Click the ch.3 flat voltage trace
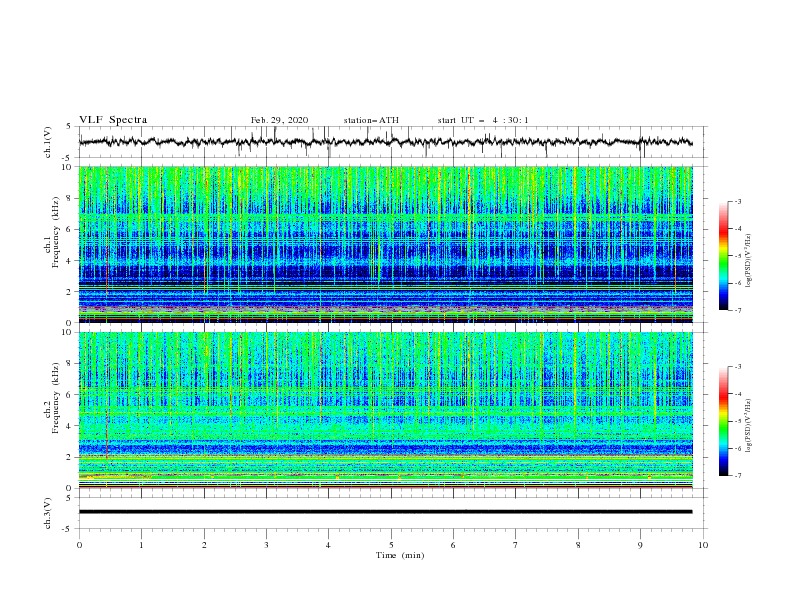Screen dimensions: 792x612 [x=385, y=512]
